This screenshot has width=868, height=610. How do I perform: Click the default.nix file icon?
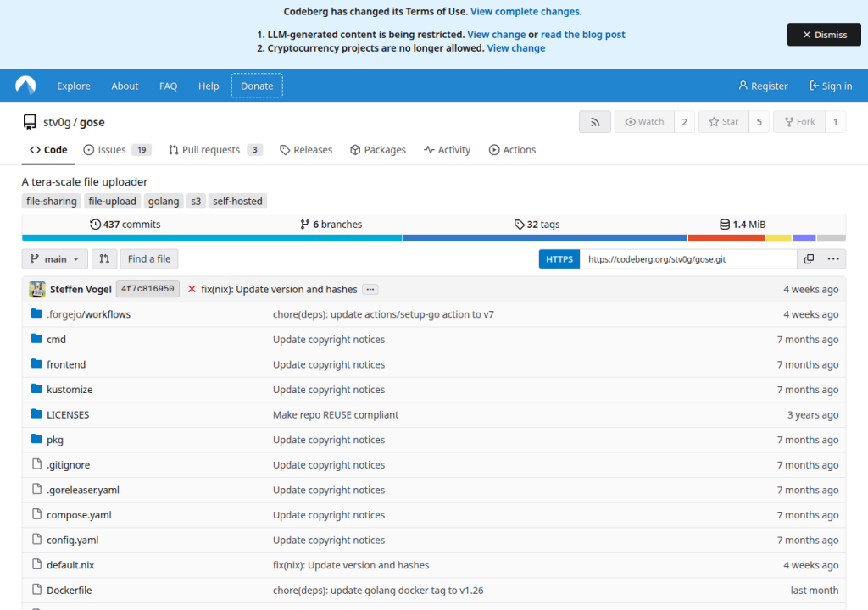[36, 564]
